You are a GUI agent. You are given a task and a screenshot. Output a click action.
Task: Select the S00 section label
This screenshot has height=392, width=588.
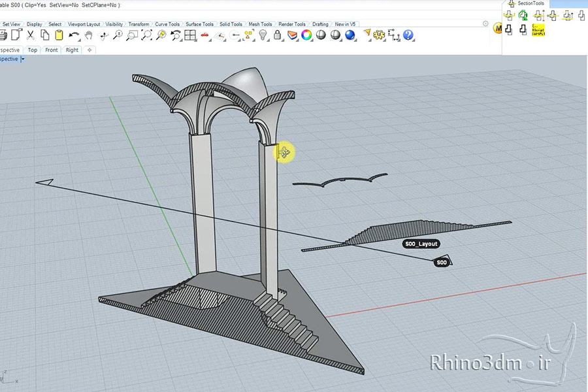[442, 263]
